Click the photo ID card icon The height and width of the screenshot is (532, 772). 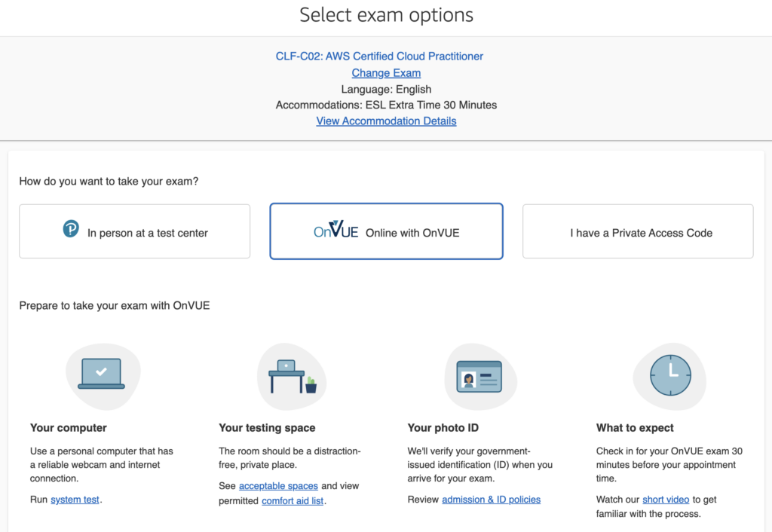(479, 375)
